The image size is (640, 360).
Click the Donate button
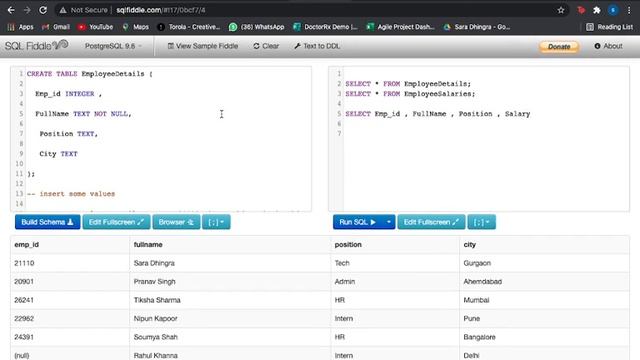[x=559, y=47]
